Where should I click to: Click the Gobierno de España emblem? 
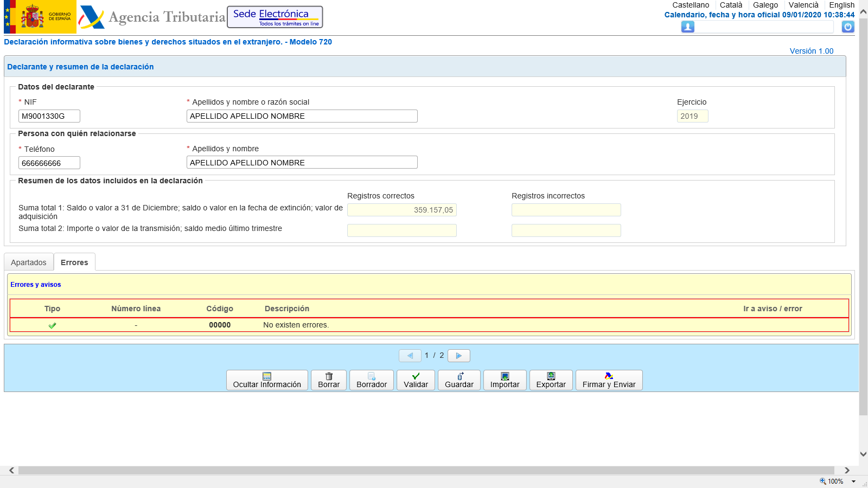coord(40,17)
